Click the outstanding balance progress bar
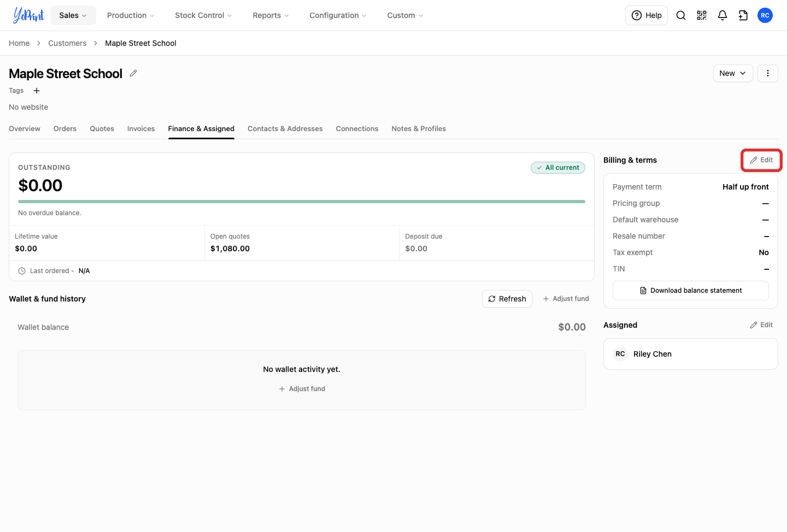Viewport: 787px width, 532px height. [x=302, y=202]
